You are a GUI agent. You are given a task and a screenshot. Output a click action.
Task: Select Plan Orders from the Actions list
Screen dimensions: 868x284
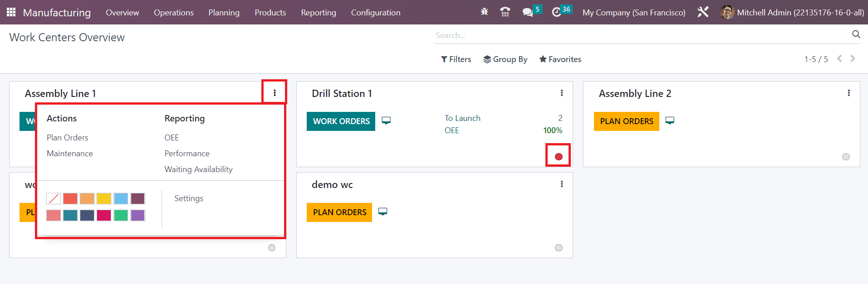[x=68, y=138]
